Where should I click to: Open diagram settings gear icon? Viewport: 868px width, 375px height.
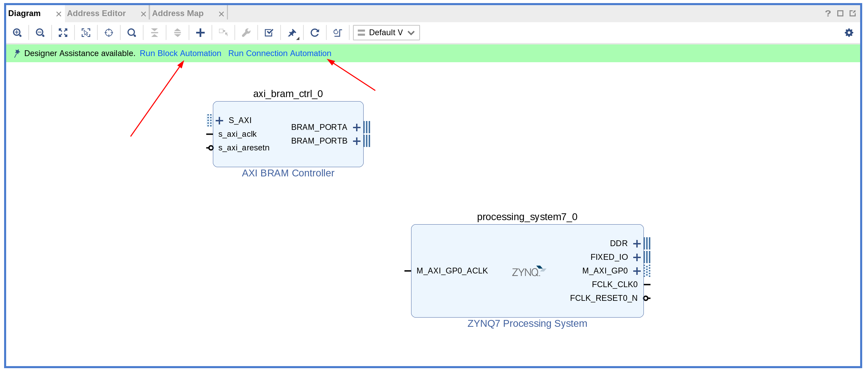[x=849, y=33]
